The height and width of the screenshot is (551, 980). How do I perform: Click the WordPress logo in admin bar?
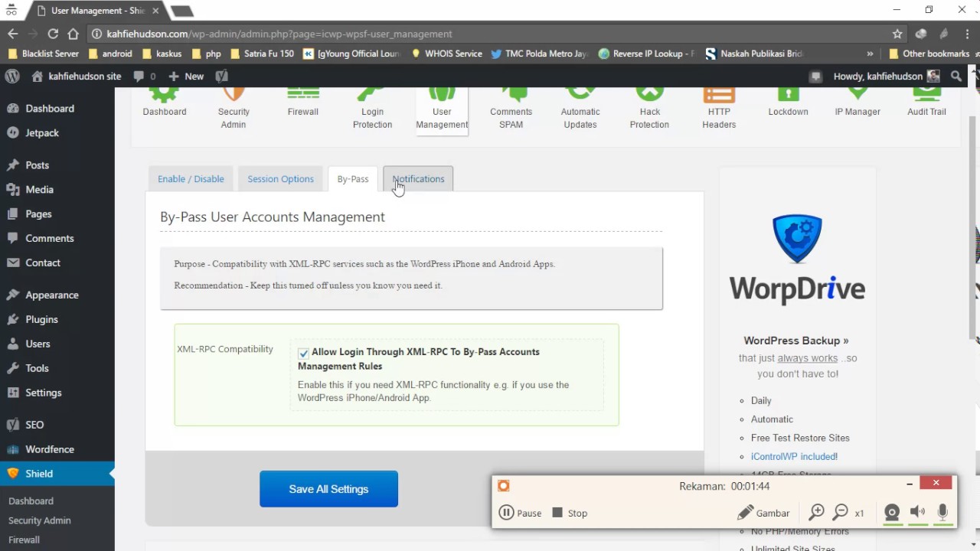point(12,76)
